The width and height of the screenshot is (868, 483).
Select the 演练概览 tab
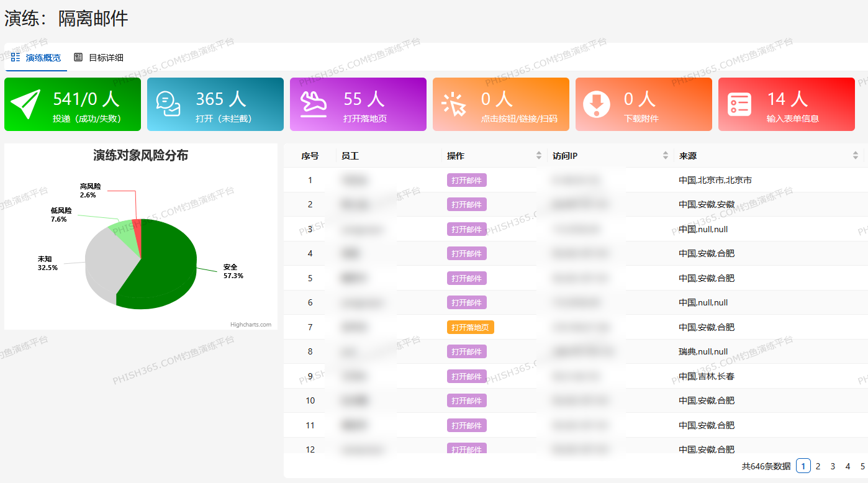coord(43,58)
